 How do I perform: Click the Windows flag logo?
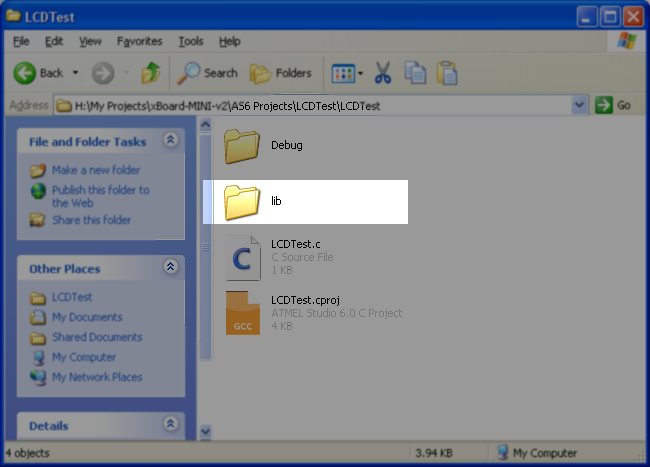pos(627,41)
